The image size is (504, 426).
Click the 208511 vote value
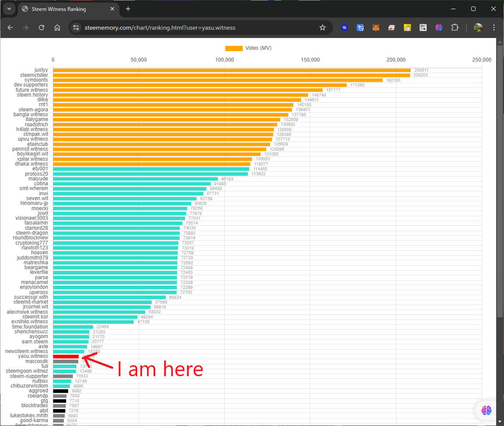[421, 70]
